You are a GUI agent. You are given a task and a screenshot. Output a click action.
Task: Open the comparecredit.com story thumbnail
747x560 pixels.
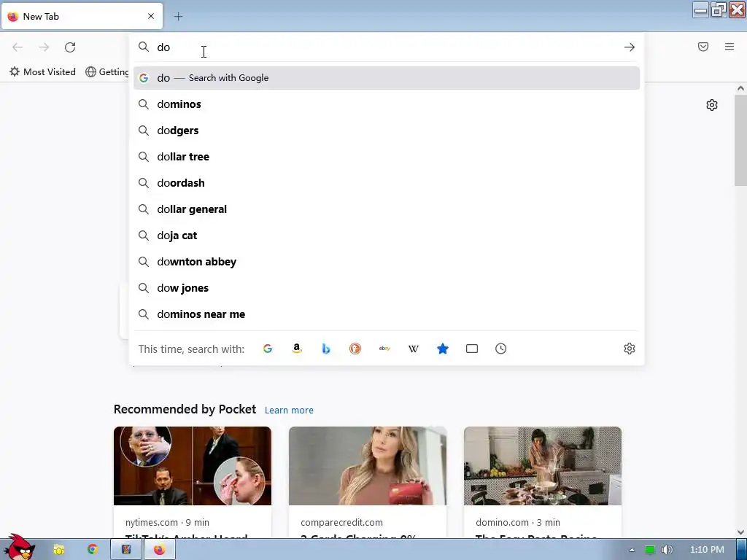click(368, 466)
